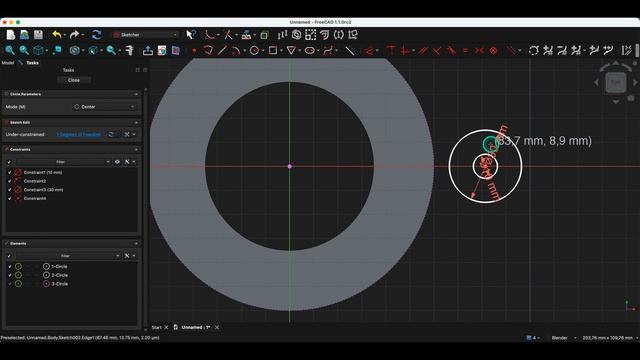Close the Start tab
This screenshot has width=640, height=360.
click(x=166, y=327)
